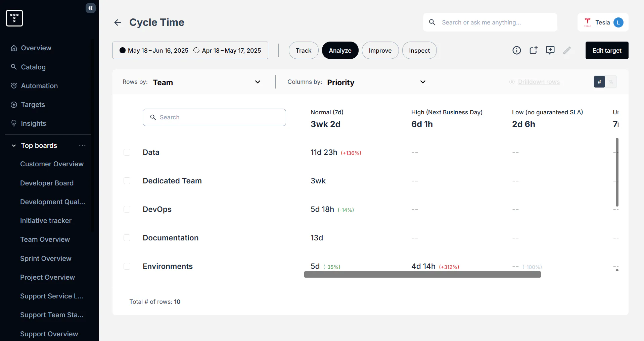Check the DevOps row checkbox
The image size is (644, 341).
[x=127, y=209]
